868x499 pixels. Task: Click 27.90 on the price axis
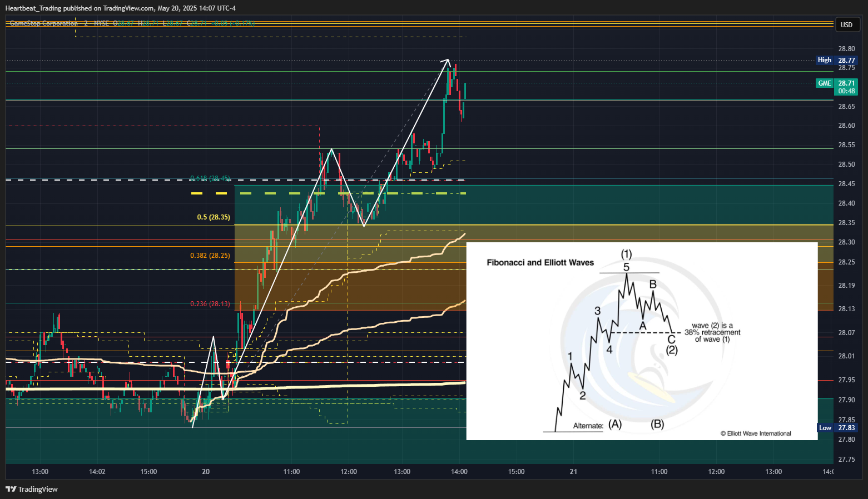point(846,400)
